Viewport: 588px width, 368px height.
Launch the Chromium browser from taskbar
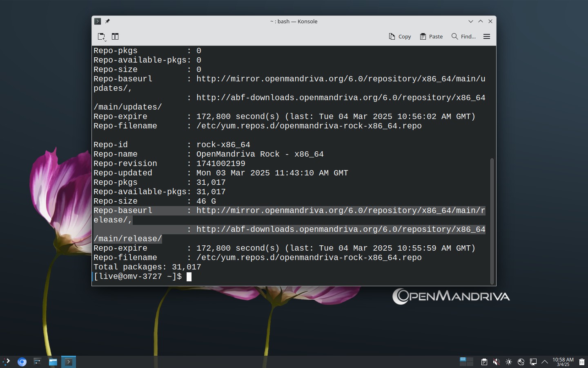(x=22, y=362)
